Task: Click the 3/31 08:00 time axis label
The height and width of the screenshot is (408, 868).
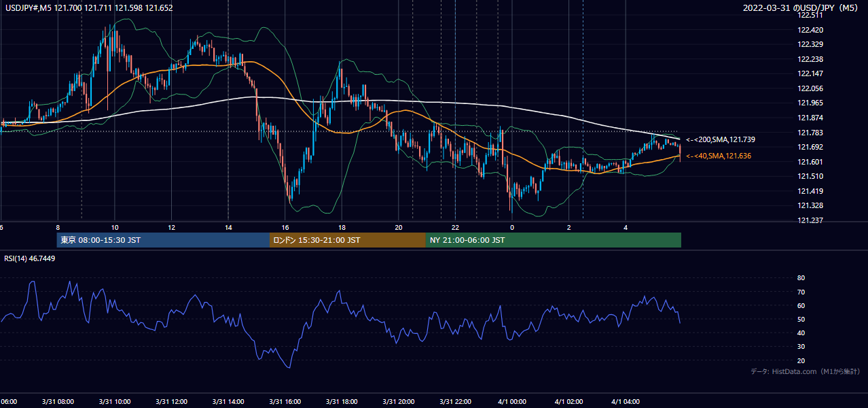Action: 58,402
